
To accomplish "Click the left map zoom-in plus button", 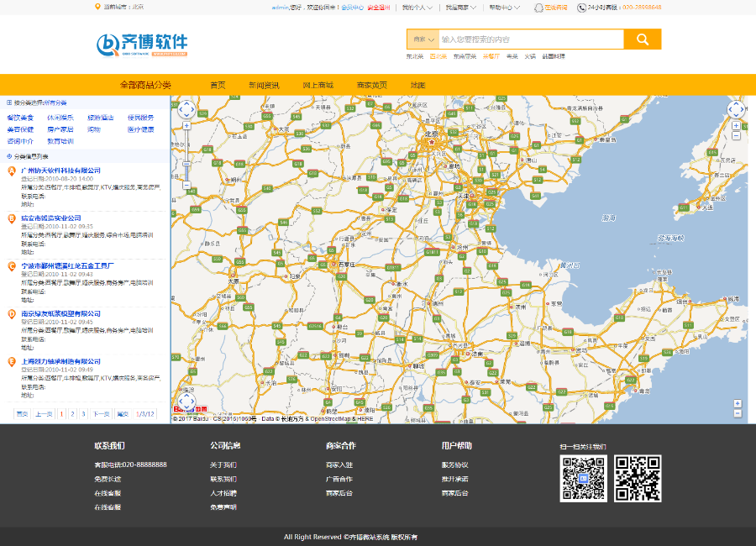I will (x=186, y=126).
